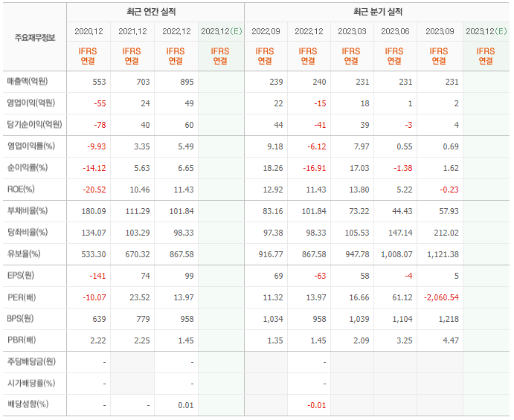Click the net margin value -14.12

94,169
